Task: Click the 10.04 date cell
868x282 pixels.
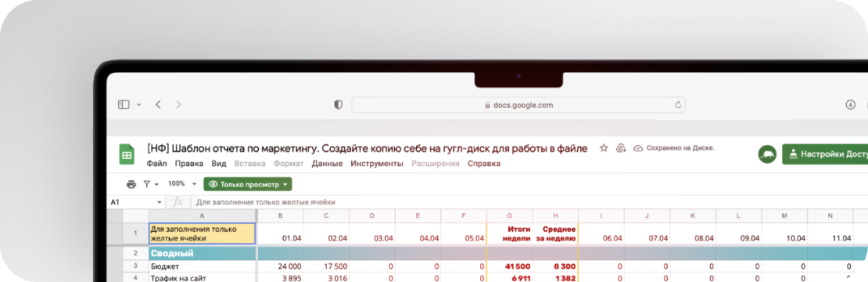Action: tap(784, 233)
